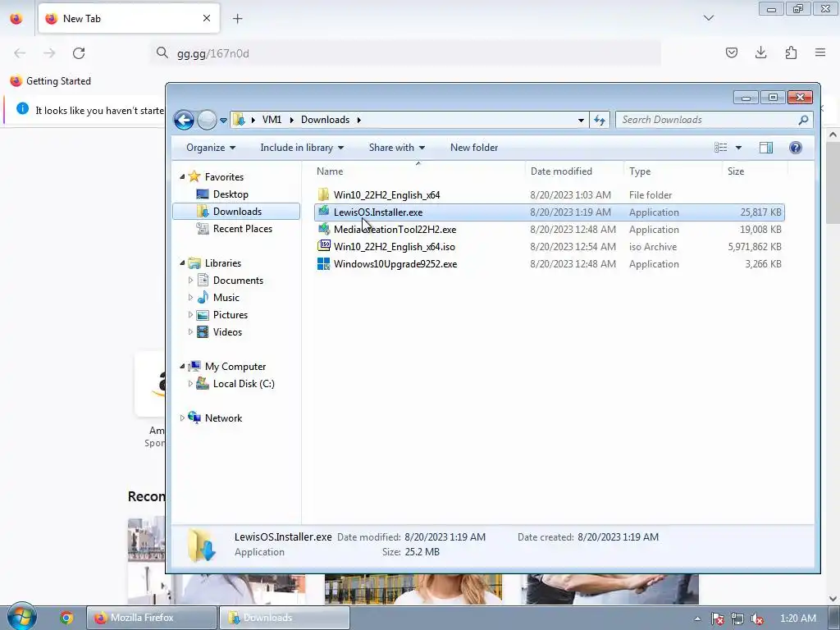Click VM1 in the address breadcrumb

point(272,120)
